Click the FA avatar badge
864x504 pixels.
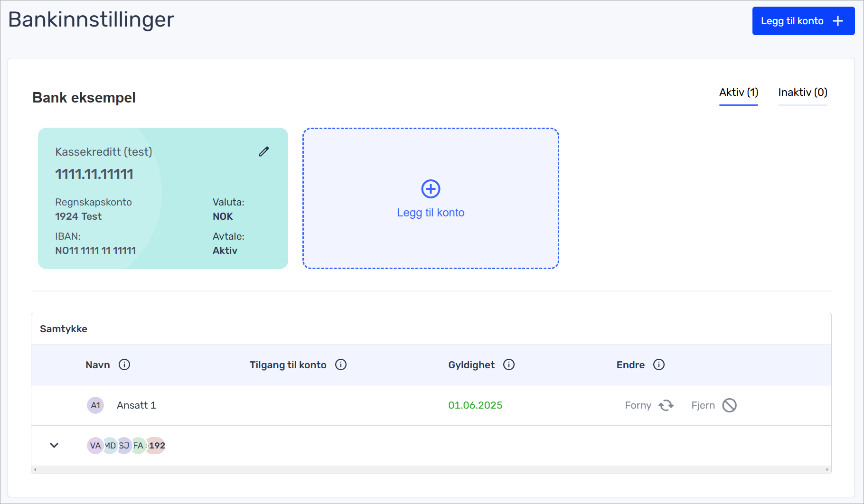coord(138,446)
